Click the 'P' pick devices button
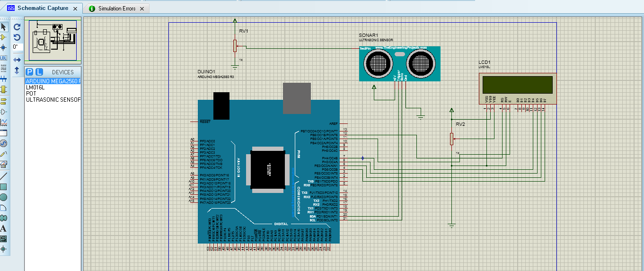 30,72
